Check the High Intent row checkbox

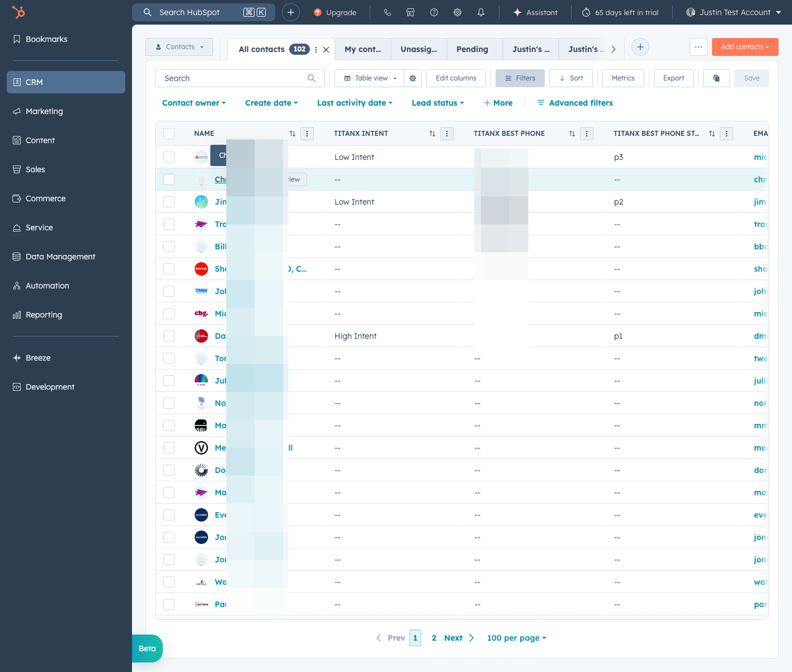coord(169,336)
